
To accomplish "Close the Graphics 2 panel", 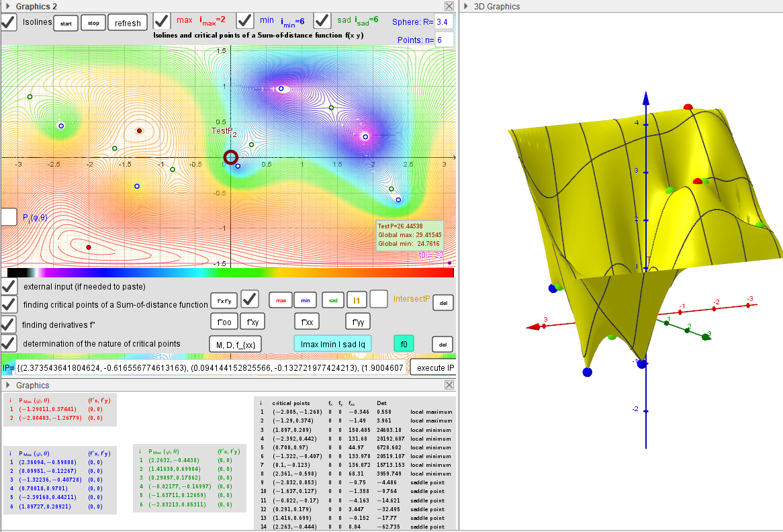I will 449,6.
